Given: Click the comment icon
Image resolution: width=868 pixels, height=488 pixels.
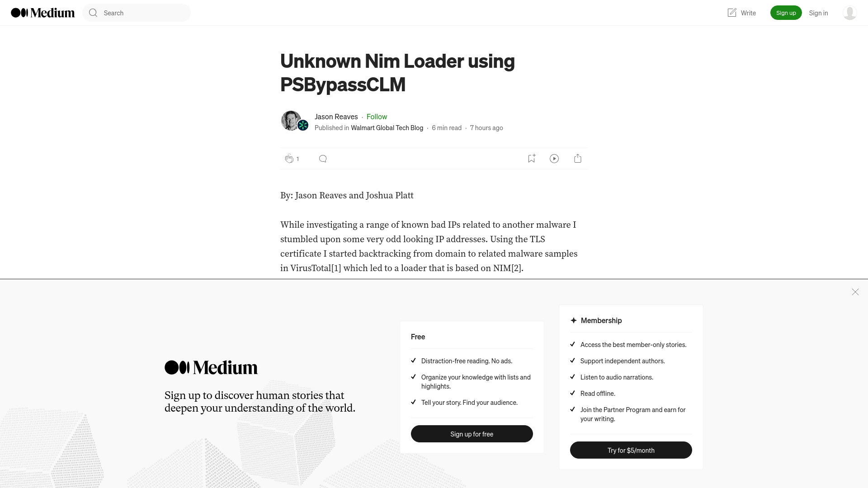Looking at the screenshot, I should 322,159.
